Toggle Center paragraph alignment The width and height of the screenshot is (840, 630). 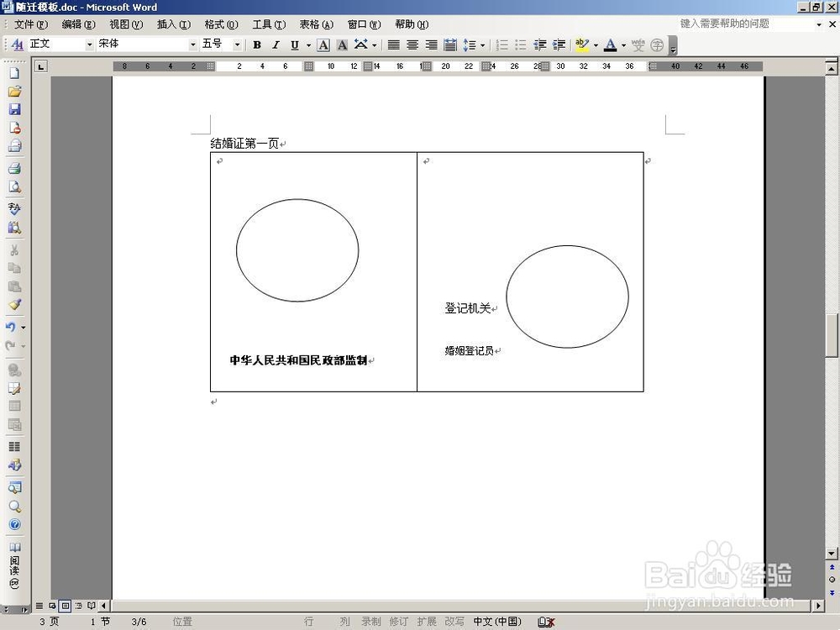click(x=412, y=45)
